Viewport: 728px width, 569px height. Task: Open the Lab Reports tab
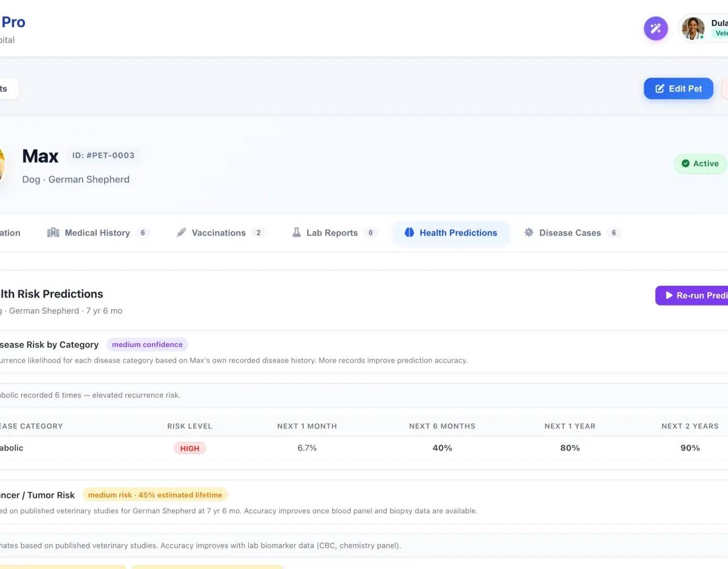coord(333,233)
